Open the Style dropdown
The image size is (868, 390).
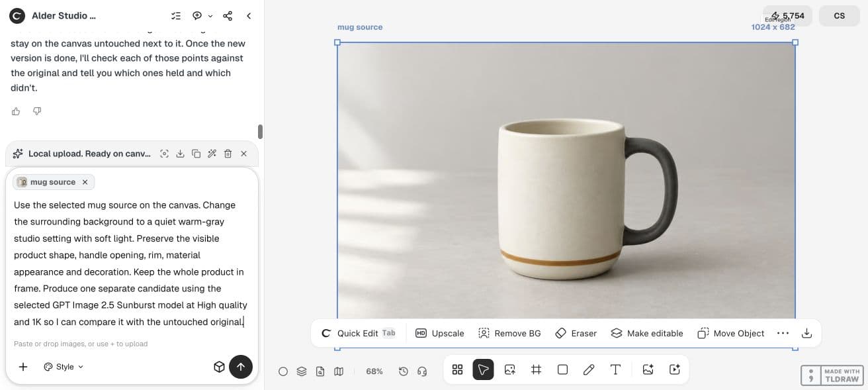click(64, 367)
